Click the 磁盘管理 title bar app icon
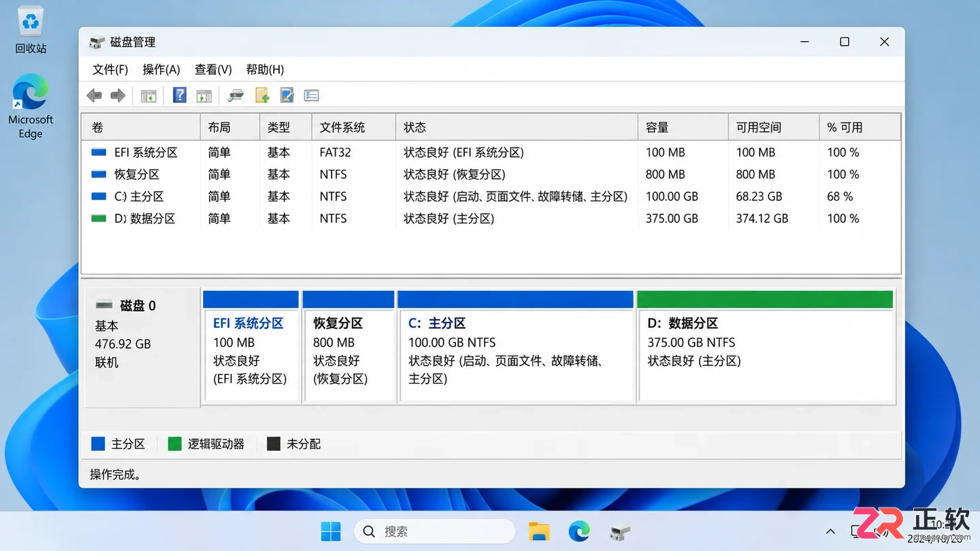This screenshot has width=980, height=551. [x=97, y=42]
